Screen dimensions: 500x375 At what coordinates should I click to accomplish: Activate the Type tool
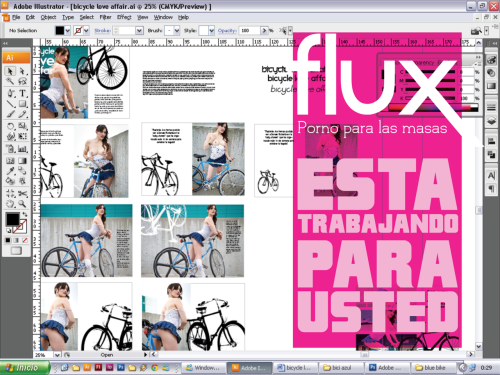point(22,93)
